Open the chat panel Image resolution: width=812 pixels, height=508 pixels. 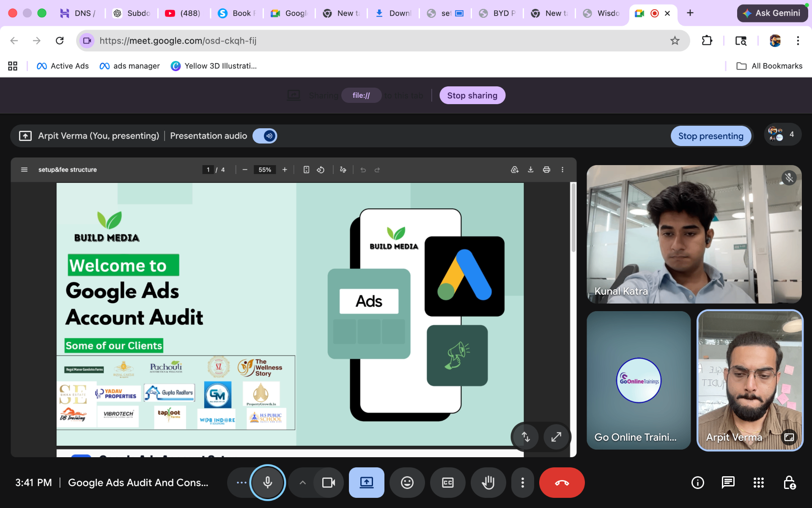tap(728, 483)
